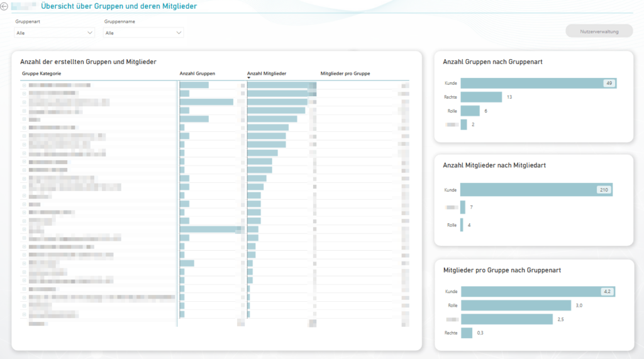
Task: Expand the first row in Gruppe Kategorie
Action: 25,85
